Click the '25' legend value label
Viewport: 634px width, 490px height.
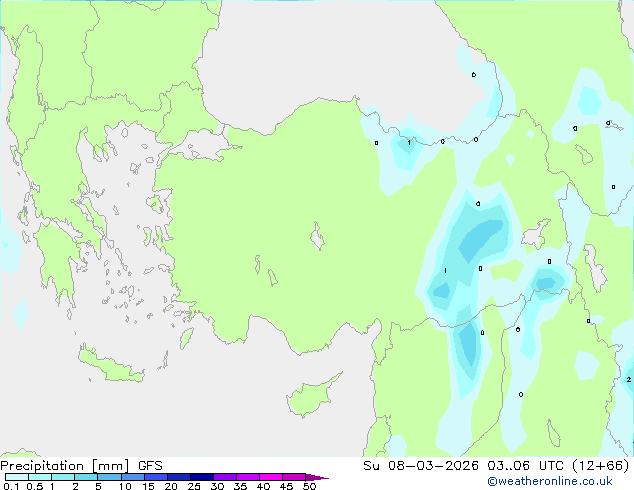click(x=194, y=486)
